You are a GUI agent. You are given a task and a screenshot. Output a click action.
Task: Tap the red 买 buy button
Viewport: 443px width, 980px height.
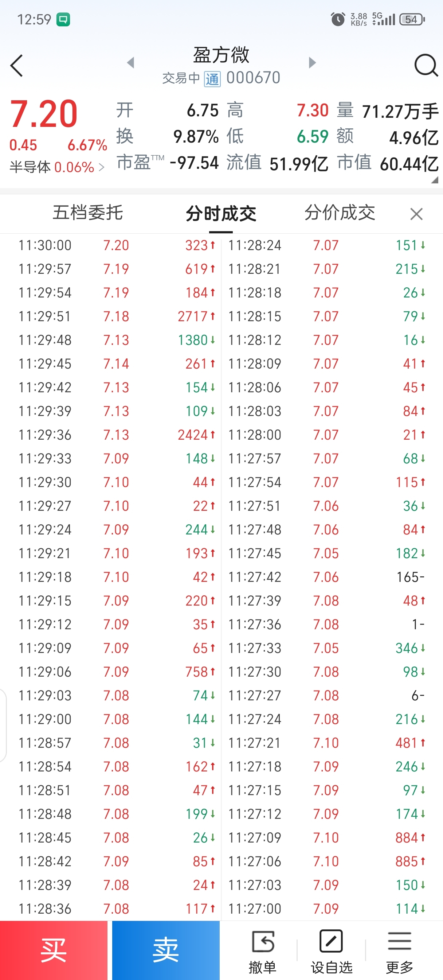(54, 950)
